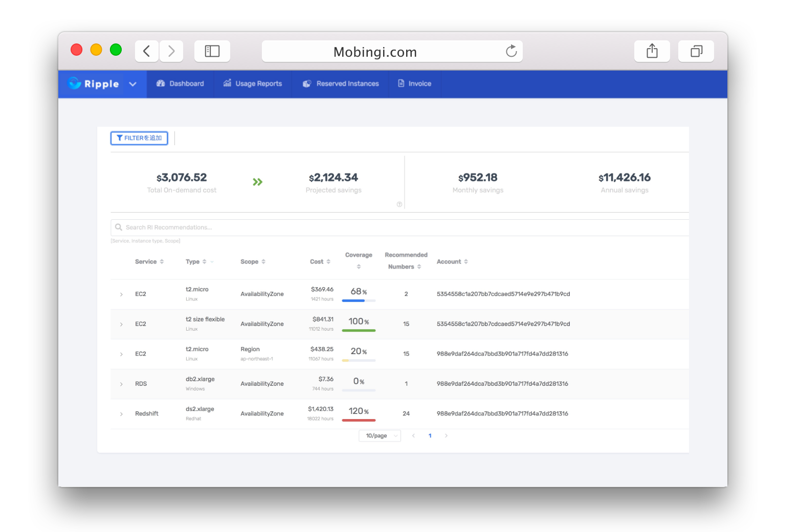The height and width of the screenshot is (532, 800).
Task: Click the RDS service cell
Action: pyautogui.click(x=141, y=384)
